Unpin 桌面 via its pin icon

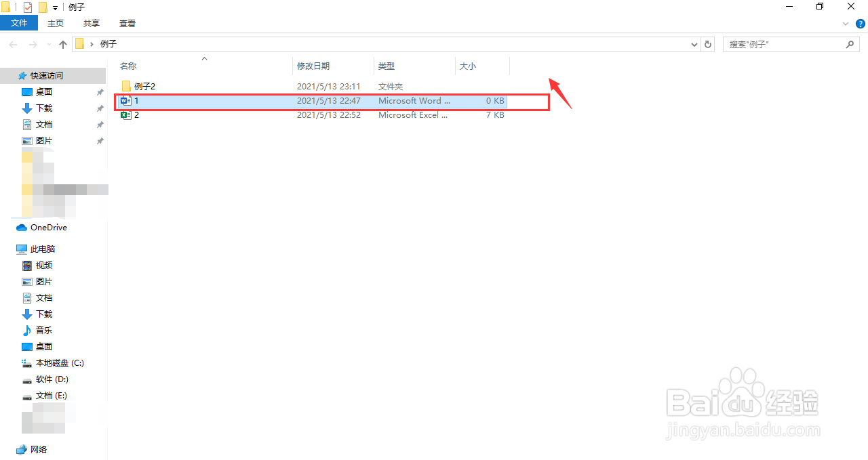coord(100,92)
